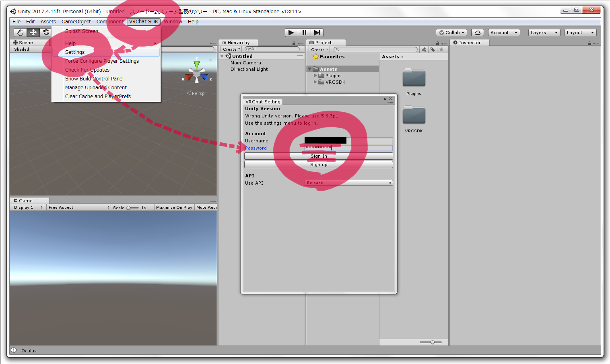The image size is (610, 364).
Task: Open the Project panel options menu icon
Action: [444, 43]
